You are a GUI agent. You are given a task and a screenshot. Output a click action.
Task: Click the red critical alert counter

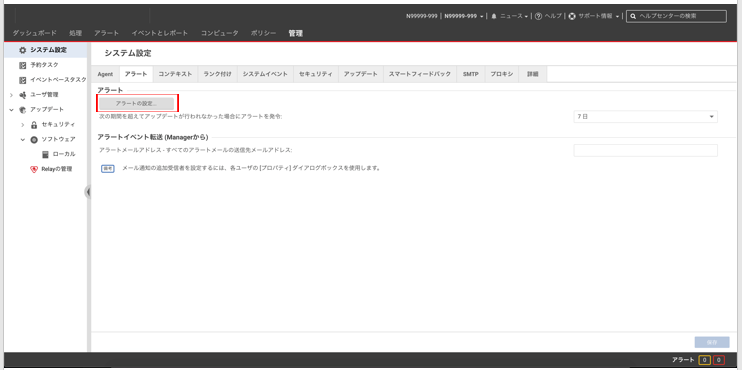(x=719, y=361)
